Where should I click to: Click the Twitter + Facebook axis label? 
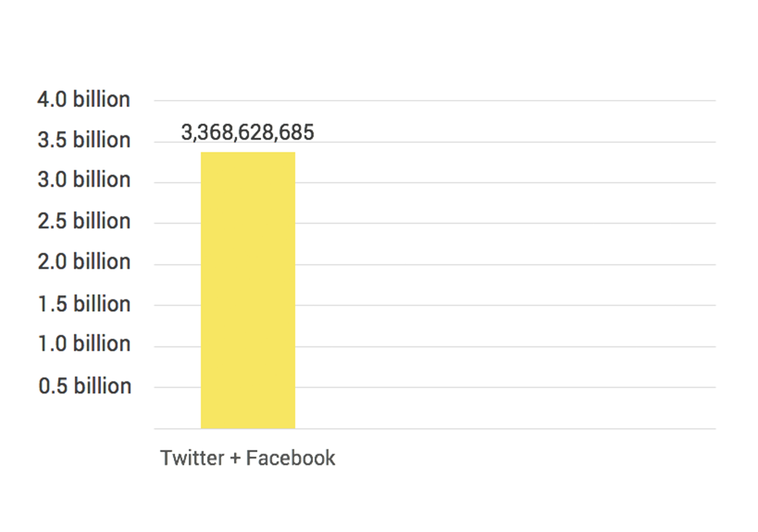(x=248, y=458)
